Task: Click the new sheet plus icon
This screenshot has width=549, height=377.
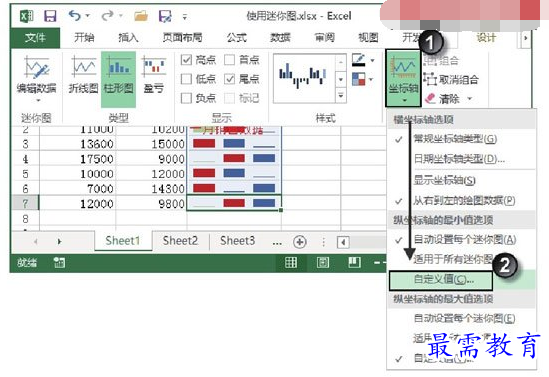Action: click(300, 242)
